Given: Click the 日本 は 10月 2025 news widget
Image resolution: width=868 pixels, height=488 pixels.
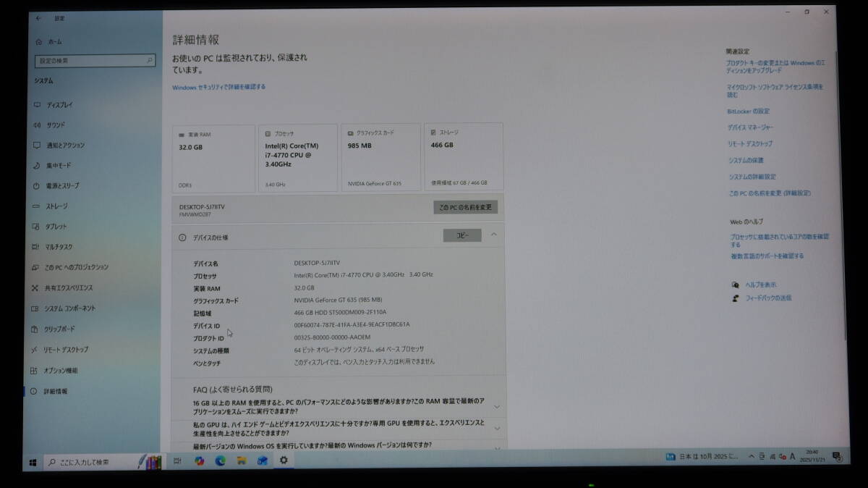Looking at the screenshot, I should point(702,457).
